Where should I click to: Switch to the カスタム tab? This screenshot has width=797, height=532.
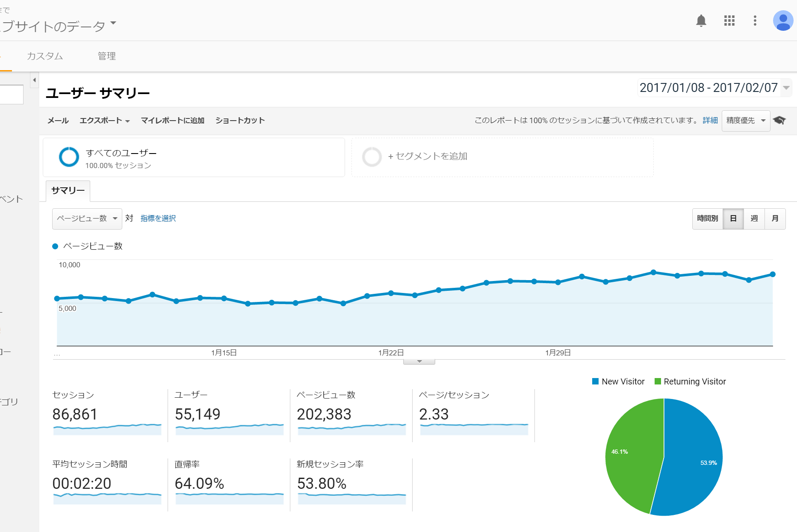(45, 56)
